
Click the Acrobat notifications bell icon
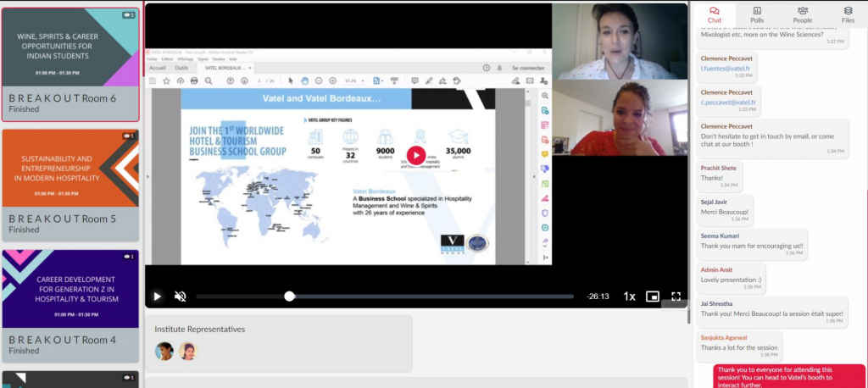498,68
